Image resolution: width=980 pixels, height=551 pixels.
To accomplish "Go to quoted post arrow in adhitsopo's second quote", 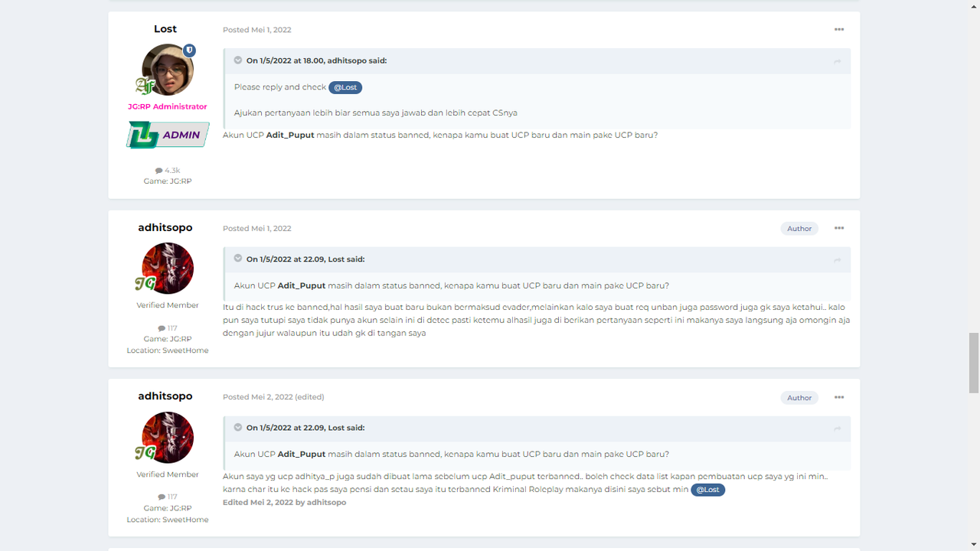I will click(x=838, y=429).
